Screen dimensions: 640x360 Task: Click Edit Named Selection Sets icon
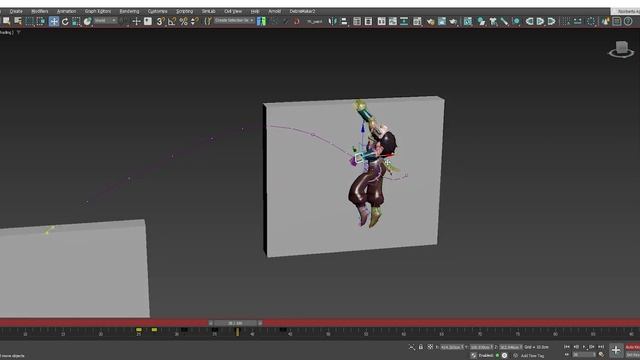[x=208, y=21]
